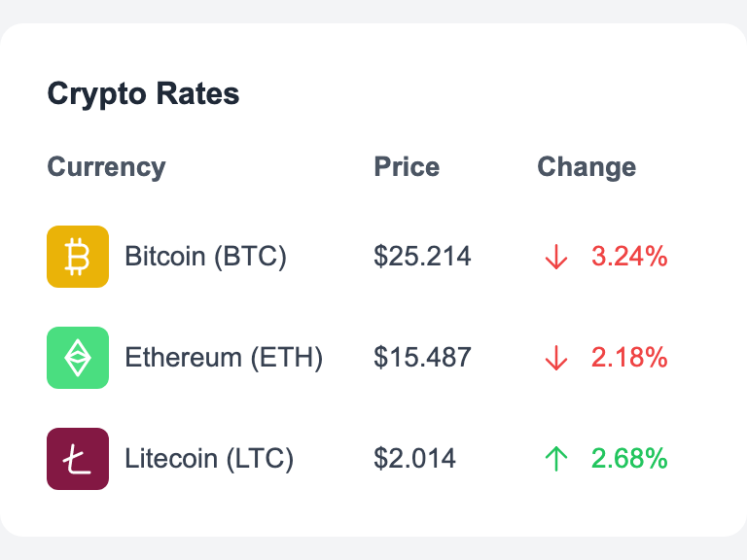Screen dimensions: 747x560
Task: Click Bitcoin's 3.24% change value
Action: point(629,257)
